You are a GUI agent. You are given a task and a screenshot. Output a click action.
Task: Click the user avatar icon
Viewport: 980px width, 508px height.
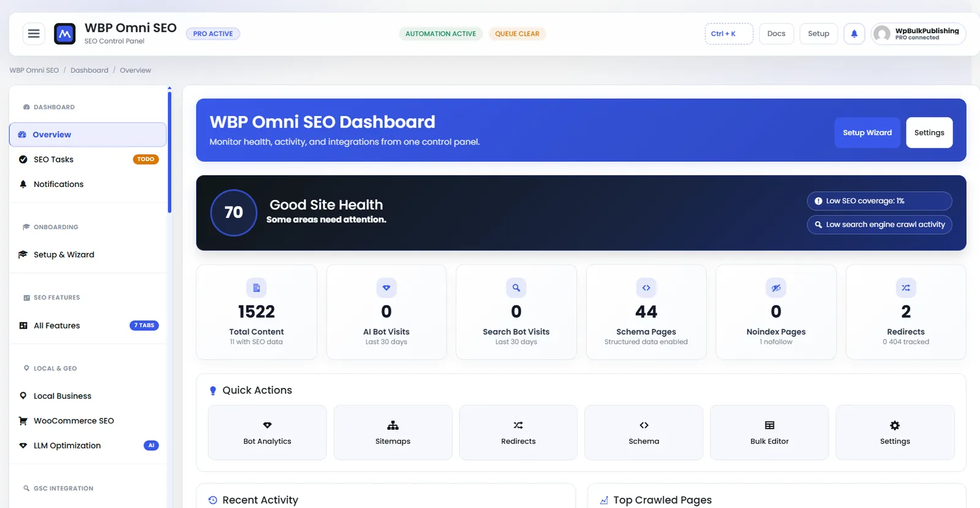(882, 34)
